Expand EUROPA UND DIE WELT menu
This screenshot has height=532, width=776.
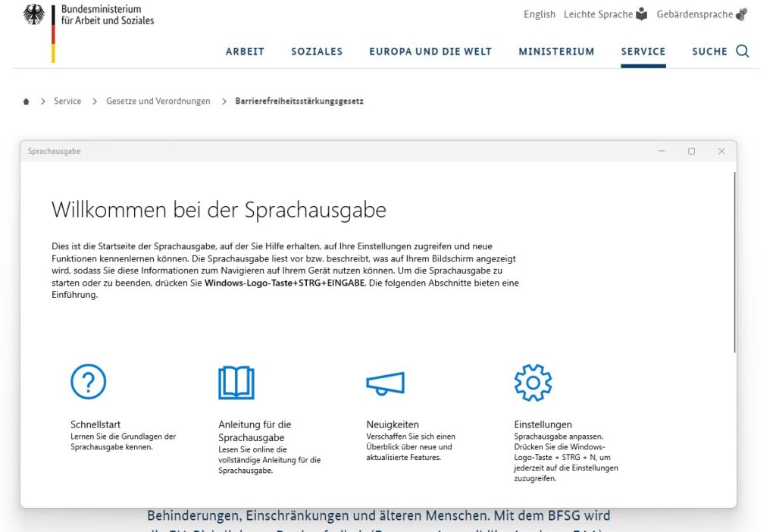(x=430, y=52)
